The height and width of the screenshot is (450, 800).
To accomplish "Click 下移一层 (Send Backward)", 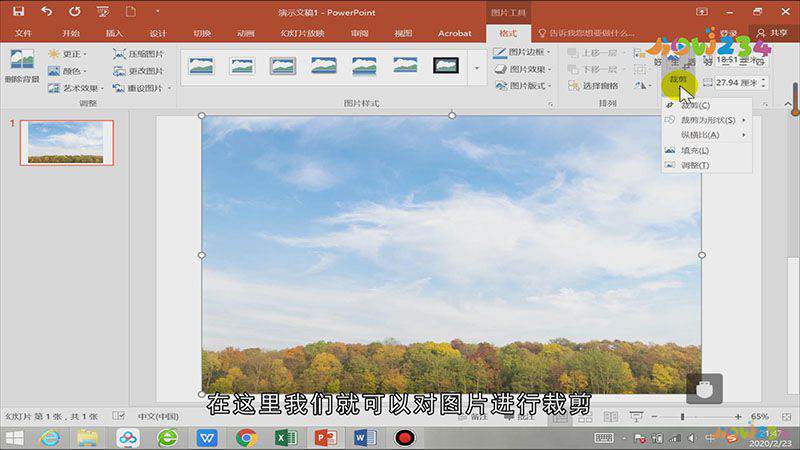I will (596, 69).
